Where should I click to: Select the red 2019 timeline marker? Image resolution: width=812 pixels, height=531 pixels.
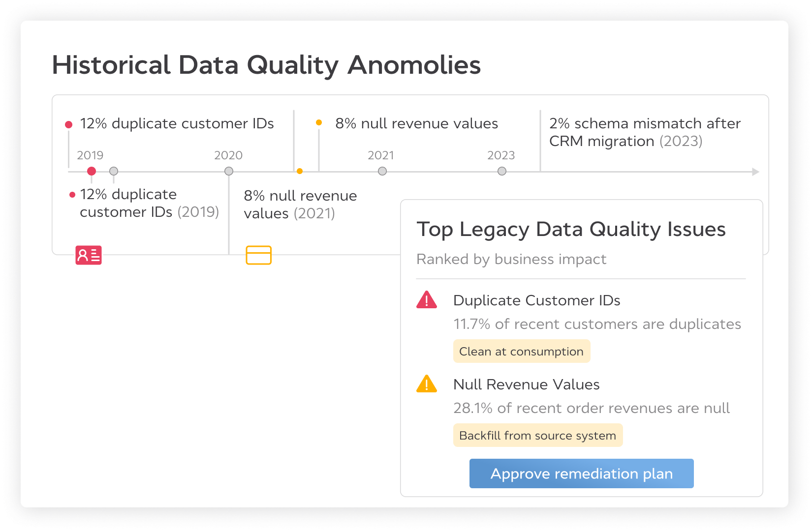(x=92, y=171)
